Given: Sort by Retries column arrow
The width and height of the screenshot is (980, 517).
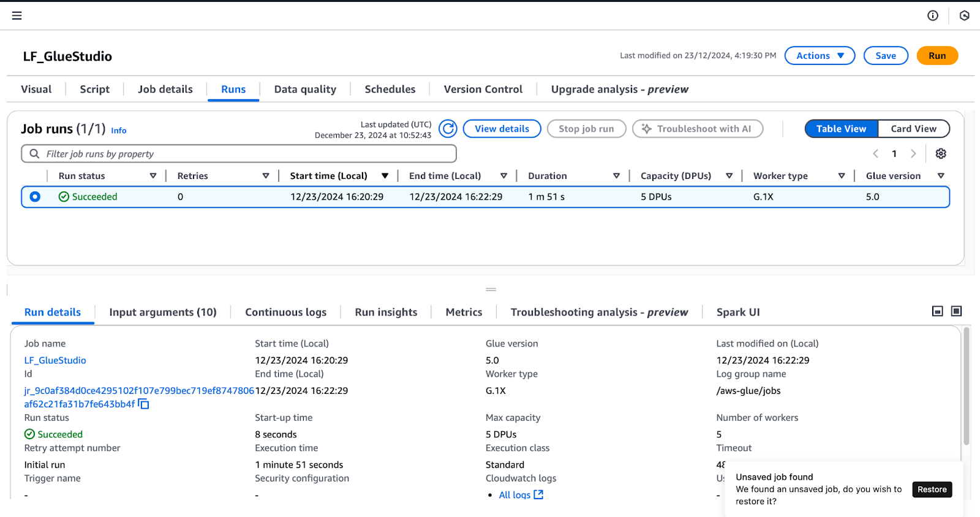Looking at the screenshot, I should coord(266,176).
